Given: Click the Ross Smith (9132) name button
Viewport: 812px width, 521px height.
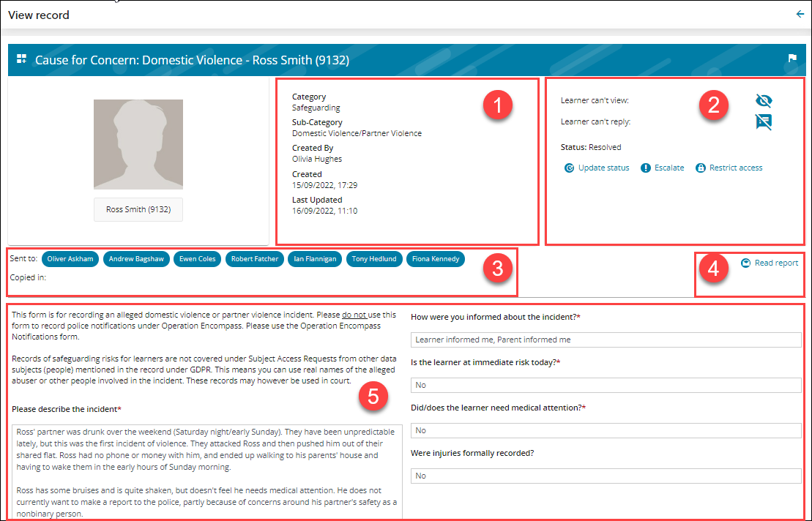Looking at the screenshot, I should tap(138, 209).
